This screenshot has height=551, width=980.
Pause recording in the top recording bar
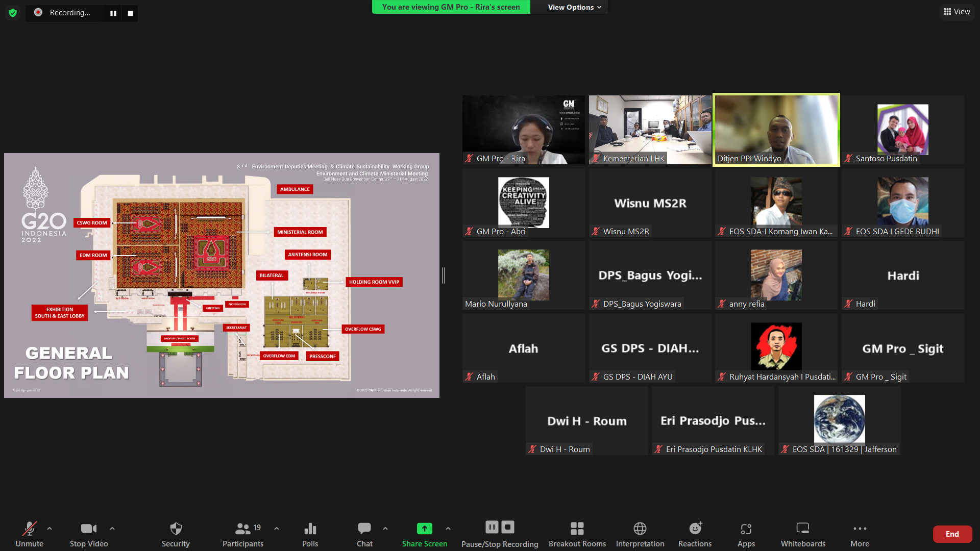pyautogui.click(x=113, y=13)
